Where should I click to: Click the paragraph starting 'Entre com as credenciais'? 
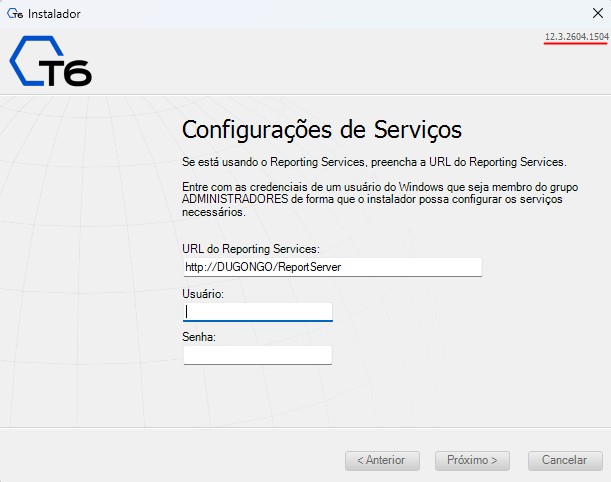tap(380, 200)
